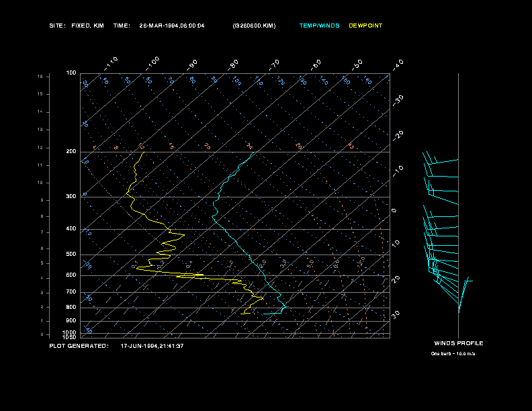The width and height of the screenshot is (532, 411).
Task: Click the 200 pressure level label
Action: pyautogui.click(x=71, y=152)
